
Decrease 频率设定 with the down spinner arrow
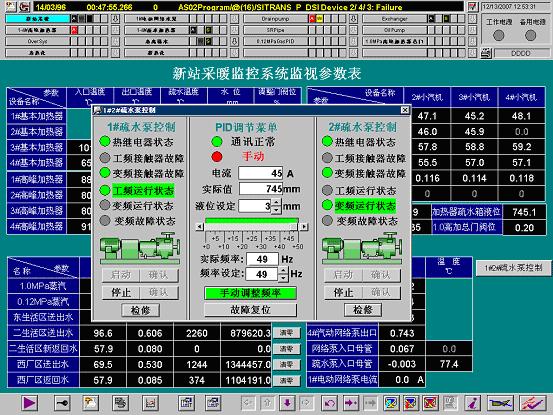pos(284,278)
